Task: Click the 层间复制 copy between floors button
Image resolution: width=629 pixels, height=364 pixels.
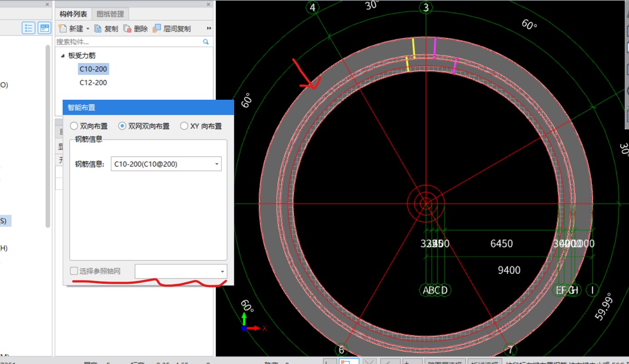Action: [172, 29]
